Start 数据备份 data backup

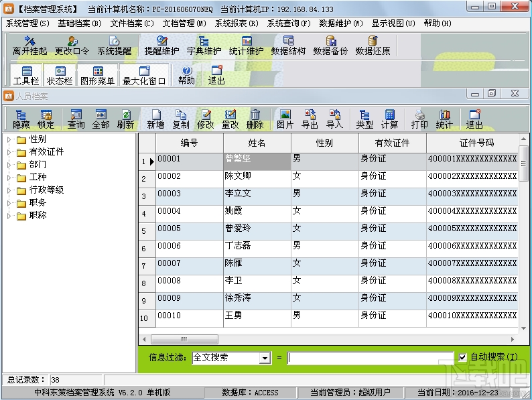click(330, 46)
